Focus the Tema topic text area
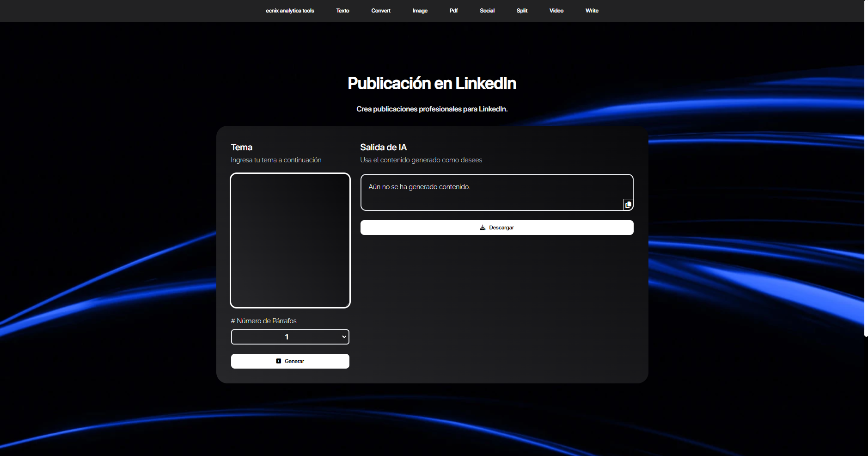The height and width of the screenshot is (456, 868). 290,240
